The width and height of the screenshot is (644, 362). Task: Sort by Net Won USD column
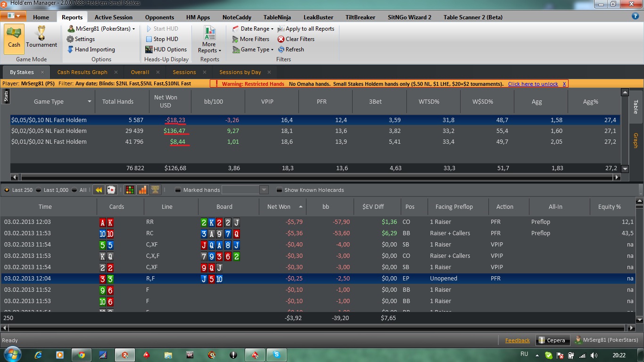166,102
